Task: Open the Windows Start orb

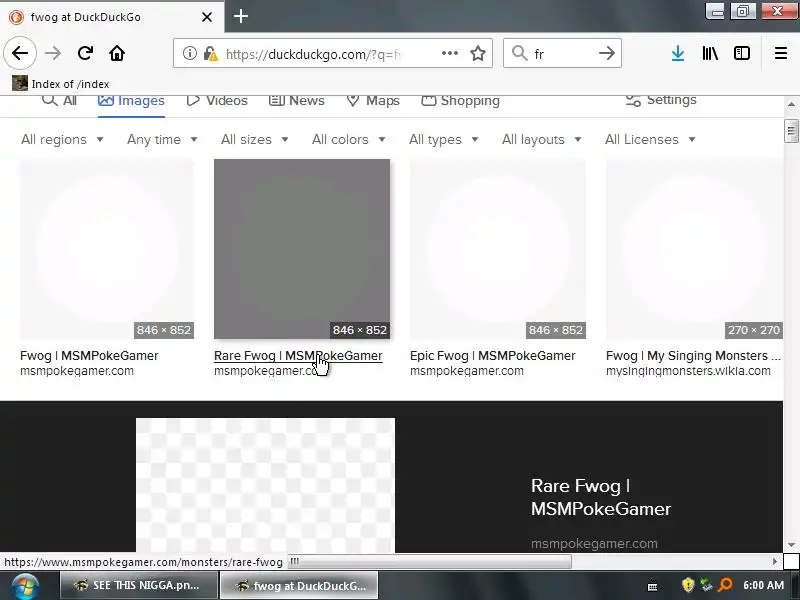Action: (x=24, y=586)
